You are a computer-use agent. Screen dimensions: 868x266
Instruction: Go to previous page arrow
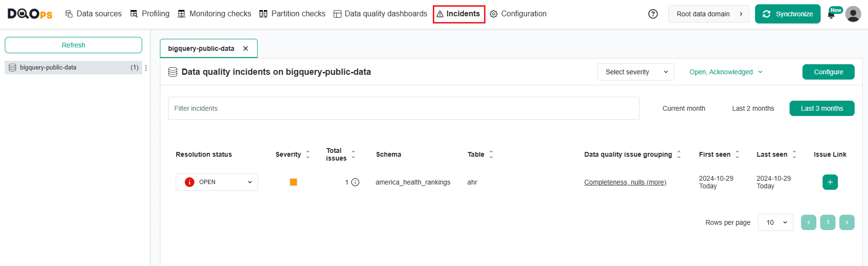click(809, 222)
